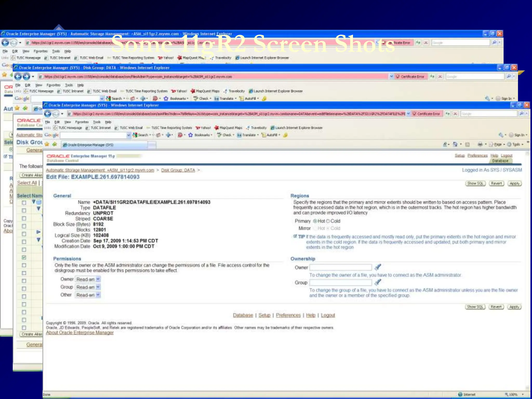Click Sign In on Google toolbar in front window

pos(519,135)
